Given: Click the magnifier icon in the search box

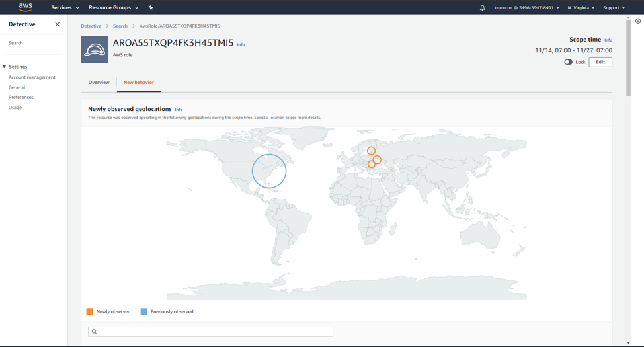Looking at the screenshot, I should (x=94, y=332).
